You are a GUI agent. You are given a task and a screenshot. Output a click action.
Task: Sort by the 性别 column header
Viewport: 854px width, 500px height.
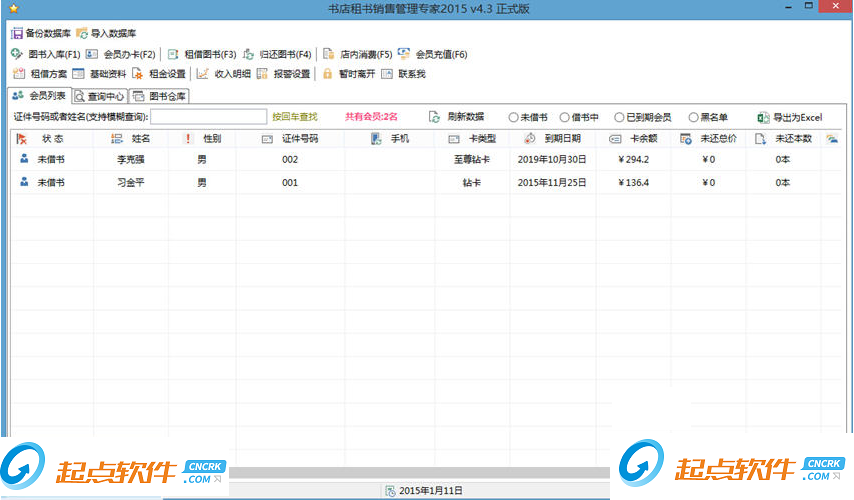point(202,139)
